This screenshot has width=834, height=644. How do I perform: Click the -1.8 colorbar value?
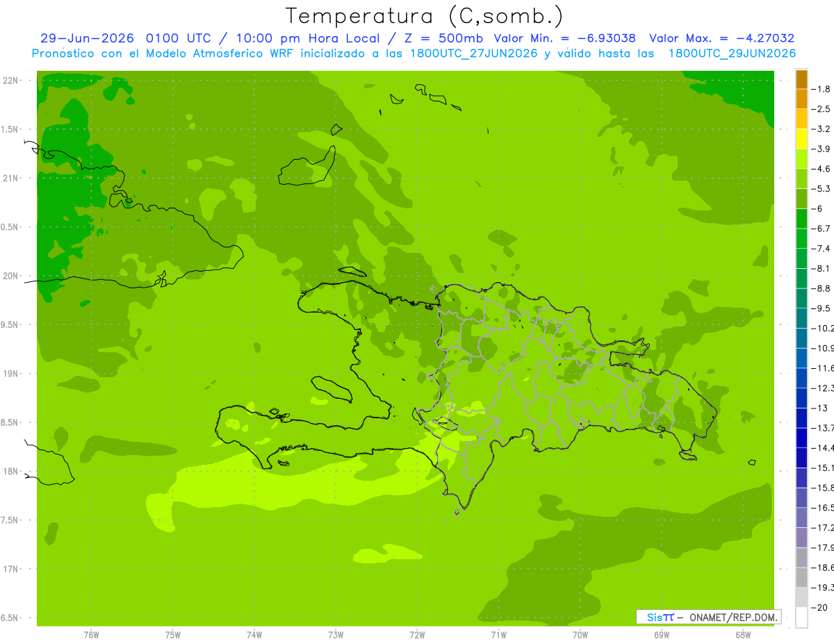(821, 89)
